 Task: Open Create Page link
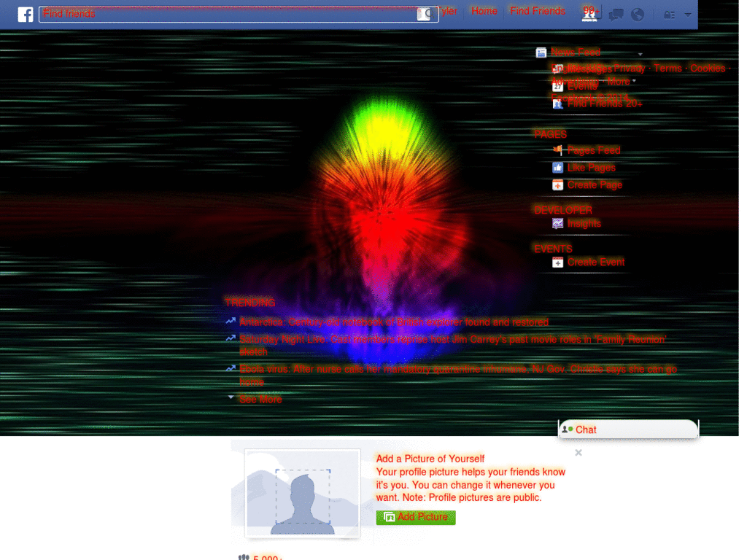pyautogui.click(x=595, y=184)
